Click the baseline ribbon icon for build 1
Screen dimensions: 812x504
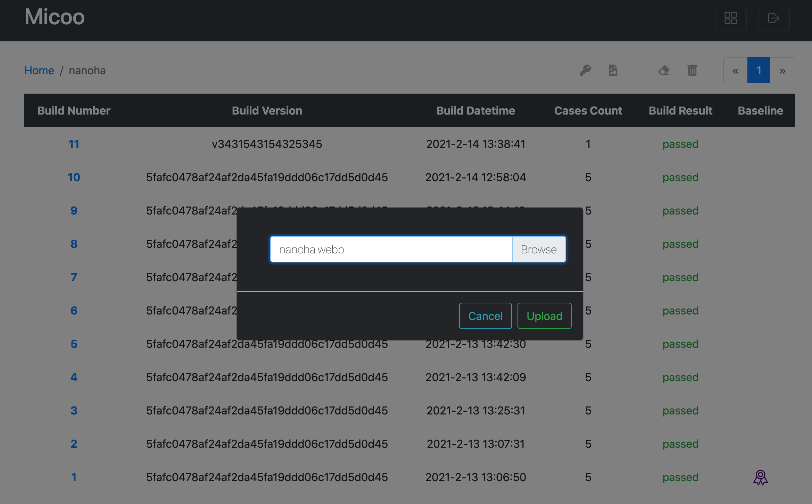(760, 477)
